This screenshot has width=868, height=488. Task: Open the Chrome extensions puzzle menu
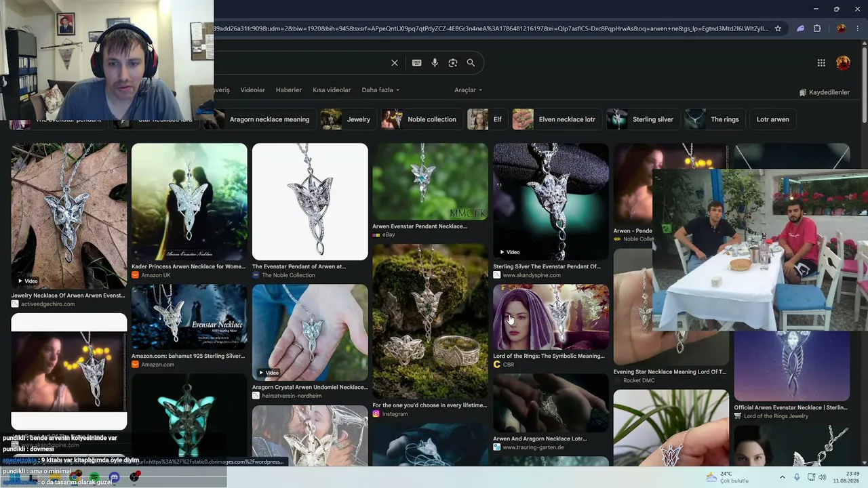coord(817,28)
